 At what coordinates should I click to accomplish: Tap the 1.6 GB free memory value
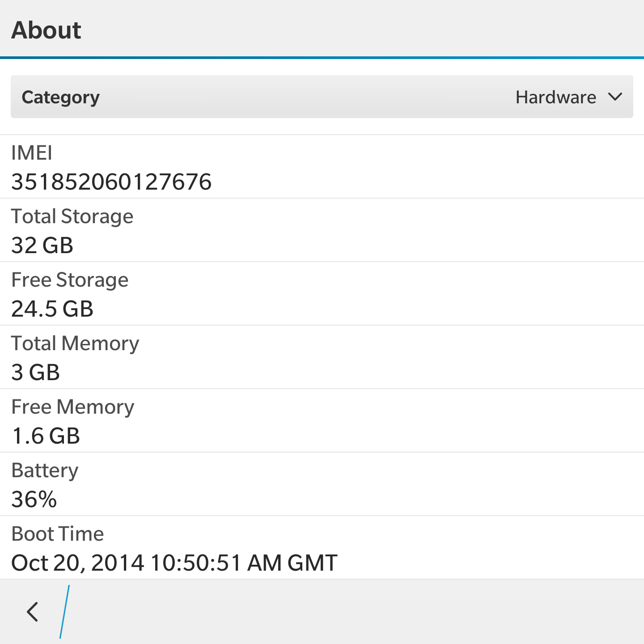coord(46,436)
